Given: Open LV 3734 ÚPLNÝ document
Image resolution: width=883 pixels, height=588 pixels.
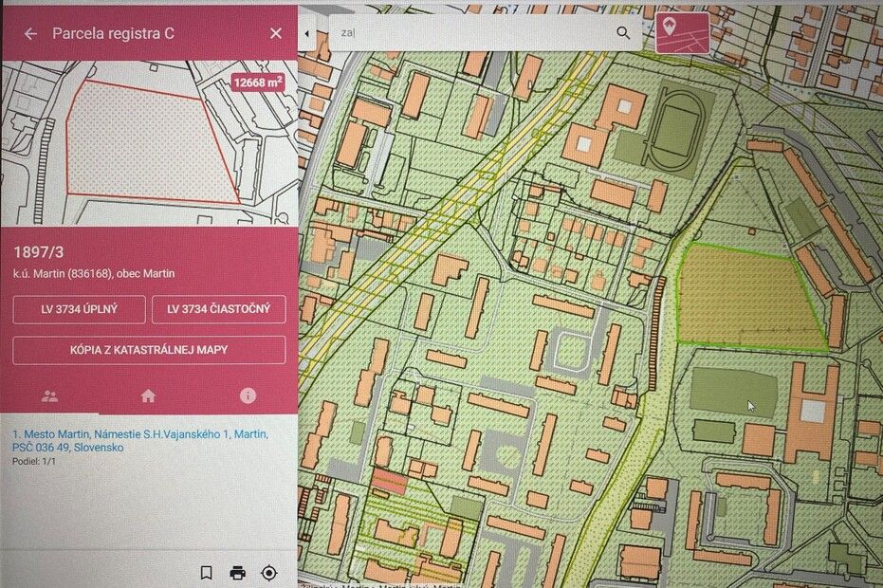Looking at the screenshot, I should (80, 309).
